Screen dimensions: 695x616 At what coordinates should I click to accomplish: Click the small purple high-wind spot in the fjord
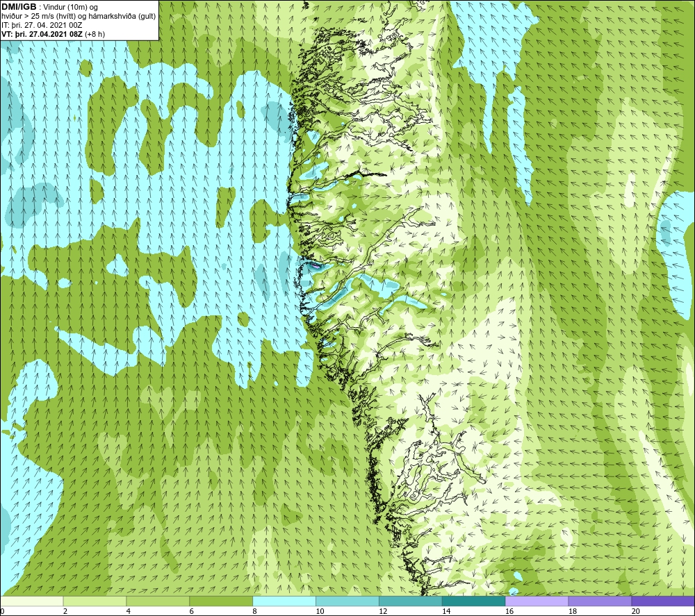click(315, 266)
